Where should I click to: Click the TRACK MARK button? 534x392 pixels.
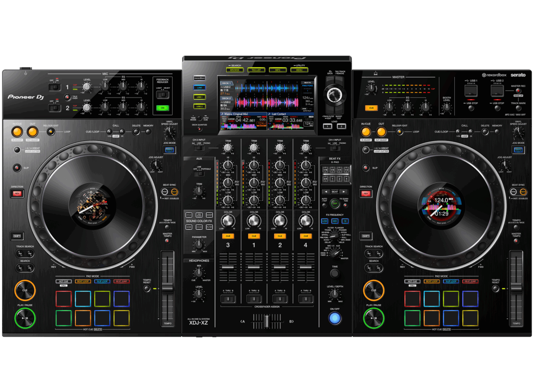click(x=518, y=108)
